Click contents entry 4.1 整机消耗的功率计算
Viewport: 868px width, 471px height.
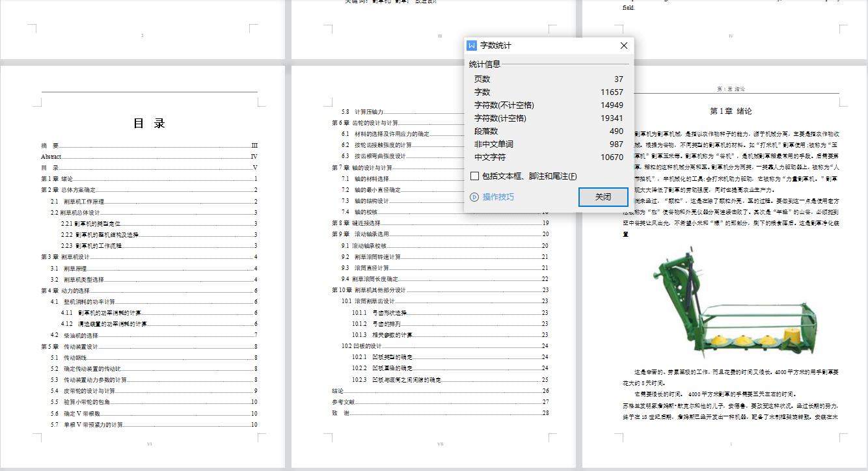tap(154, 301)
